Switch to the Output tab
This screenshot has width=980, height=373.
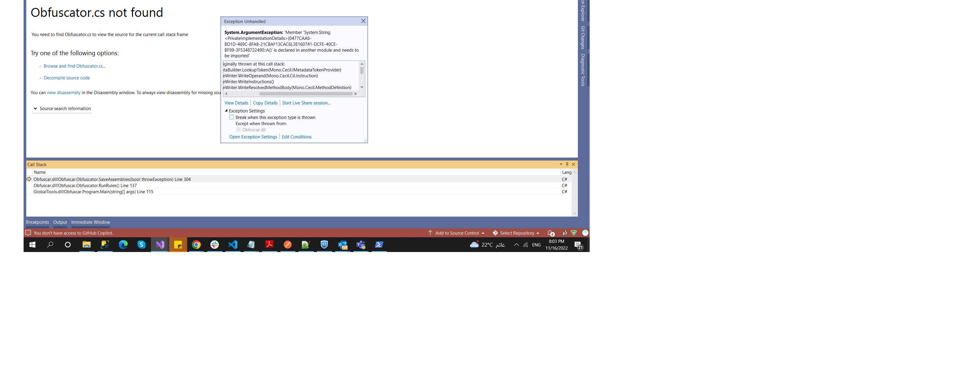tap(60, 222)
